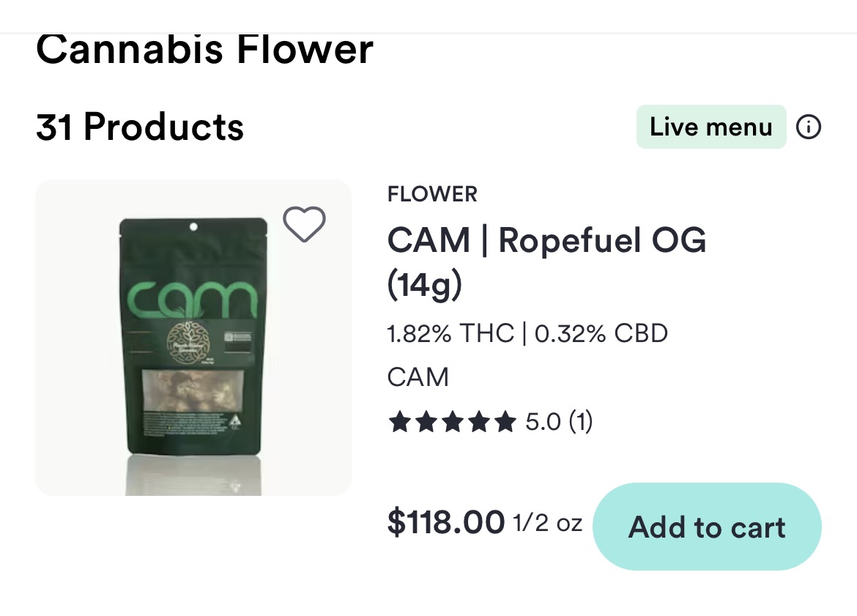Click the Live menu badge
This screenshot has height=616, width=857.
click(x=711, y=127)
